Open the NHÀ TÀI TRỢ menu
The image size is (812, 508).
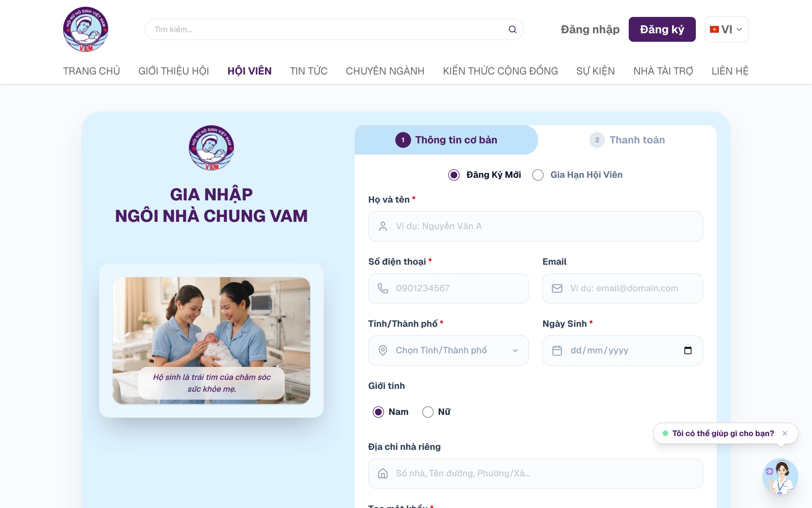coord(663,71)
